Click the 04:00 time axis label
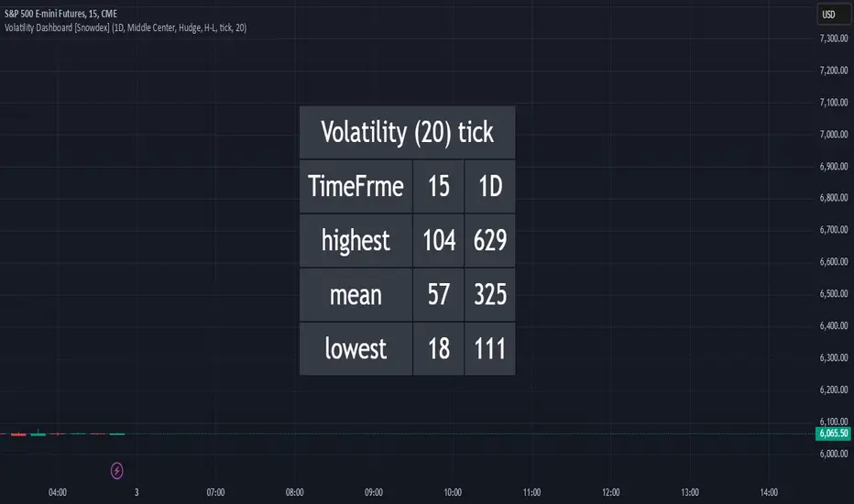The height and width of the screenshot is (504, 854). [57, 492]
